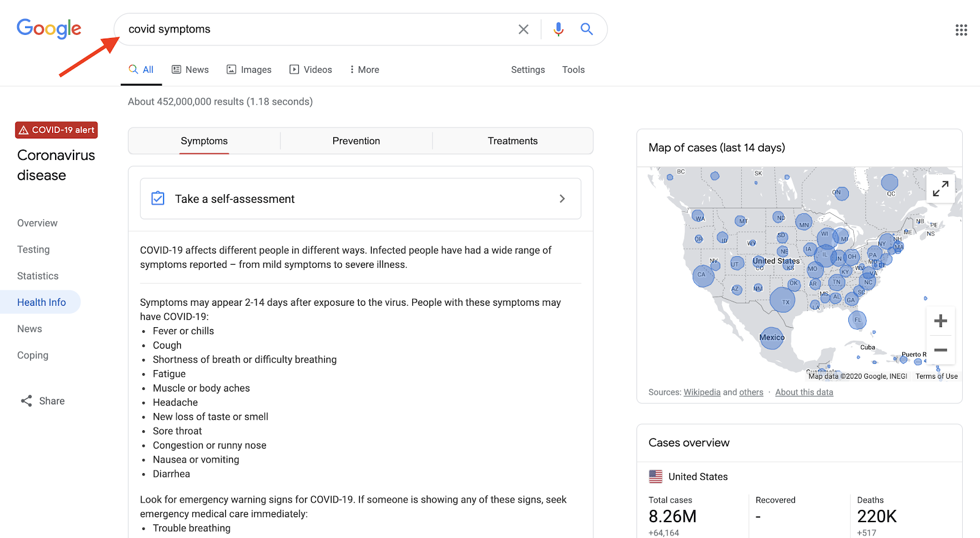Select the Prevention tab
The image size is (980, 538).
tap(356, 141)
